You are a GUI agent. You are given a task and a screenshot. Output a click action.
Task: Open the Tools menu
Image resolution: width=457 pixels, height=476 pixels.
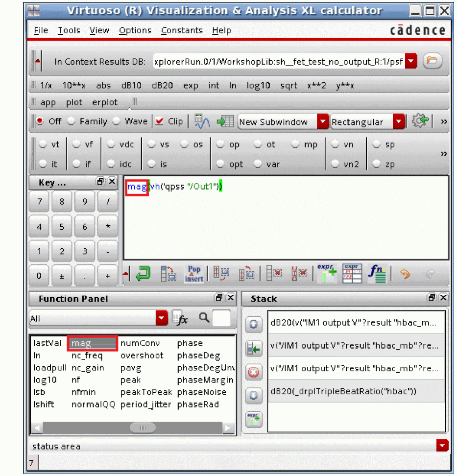(x=69, y=30)
